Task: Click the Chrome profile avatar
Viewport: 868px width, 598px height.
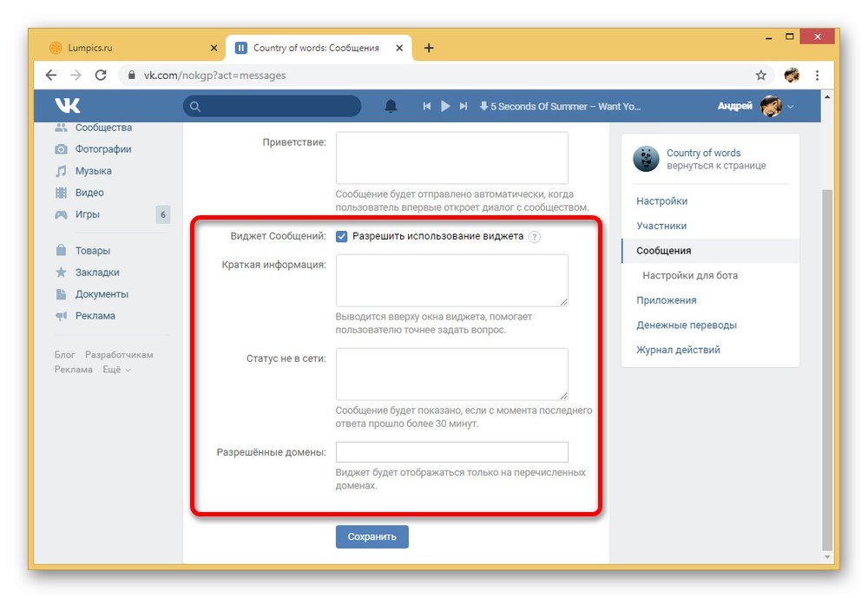Action: click(792, 75)
